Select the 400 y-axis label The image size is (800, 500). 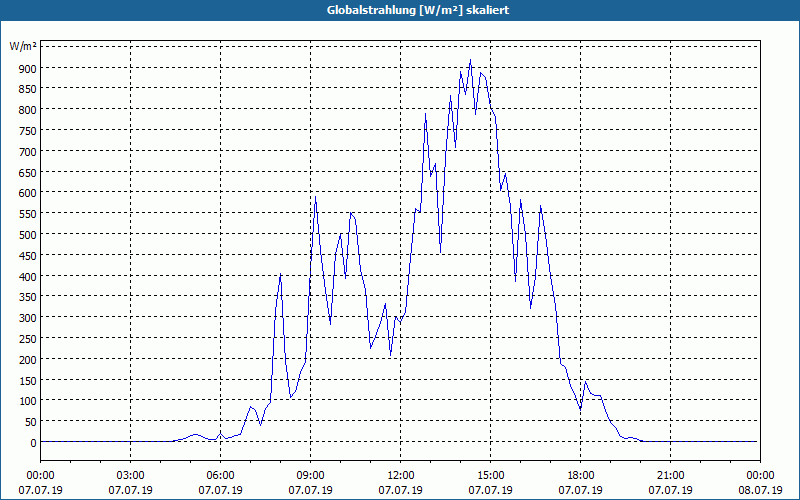[x=28, y=277]
